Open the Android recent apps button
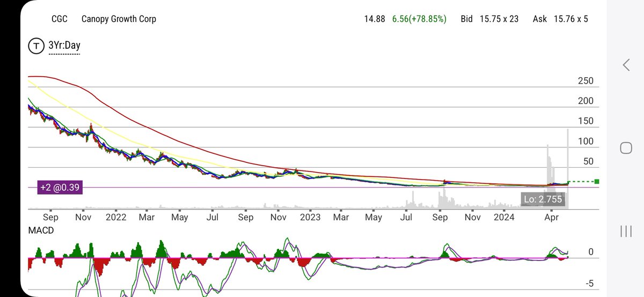 (626, 231)
